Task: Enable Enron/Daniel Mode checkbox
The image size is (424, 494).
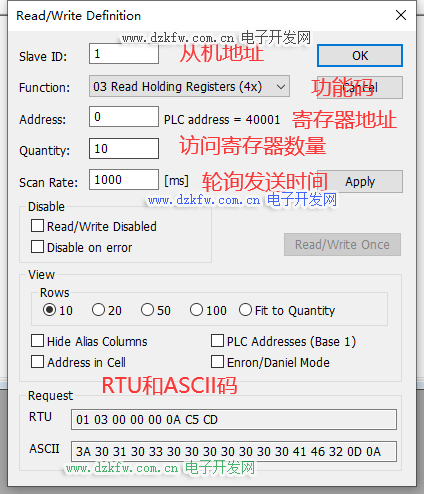Action: [217, 362]
